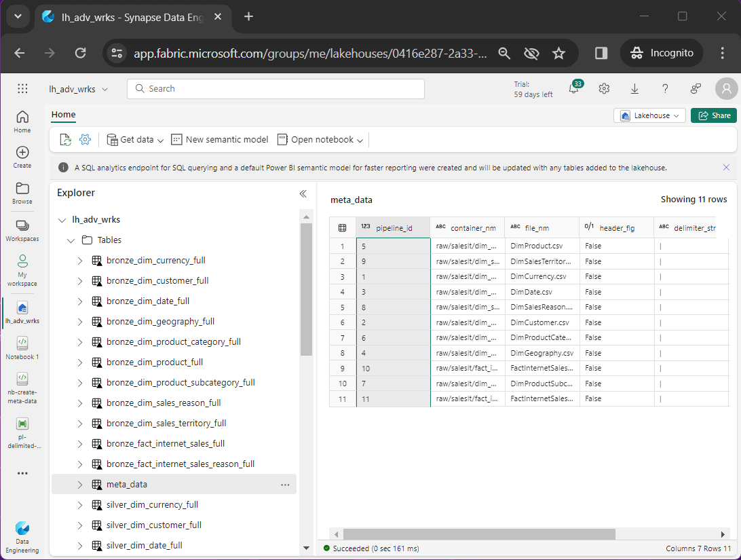Open Notebook 1 from left navigation
Screen dimensions: 741x560
(22, 348)
